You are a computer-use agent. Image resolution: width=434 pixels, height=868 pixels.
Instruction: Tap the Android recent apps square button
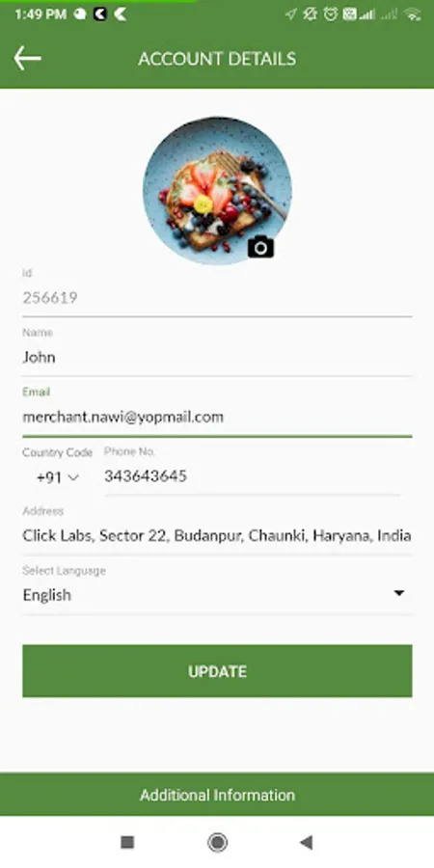[127, 843]
